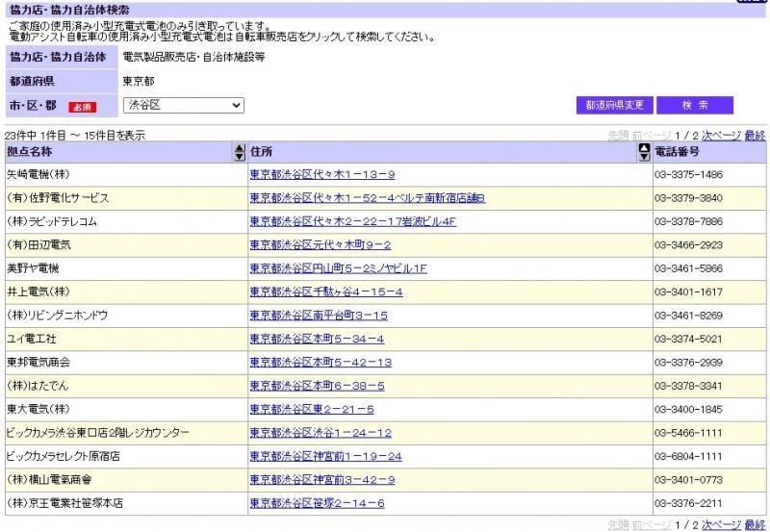The height and width of the screenshot is (532, 770).
Task: Select the store name 東邦電気商会
Action: pos(38,363)
